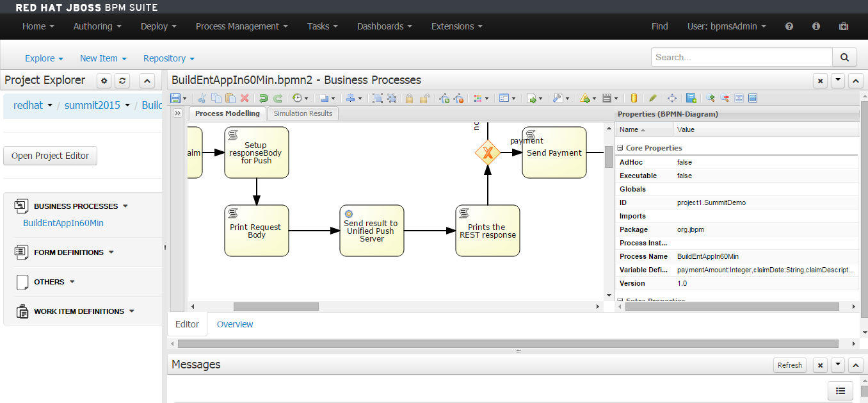Click the Refresh button in Messages
Viewport: 868px width, 403px height.
[789, 365]
